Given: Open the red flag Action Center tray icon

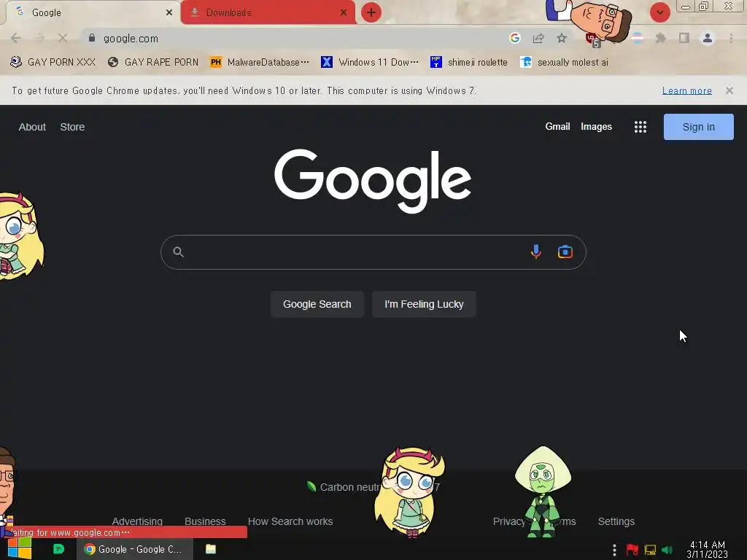Looking at the screenshot, I should coord(632,550).
